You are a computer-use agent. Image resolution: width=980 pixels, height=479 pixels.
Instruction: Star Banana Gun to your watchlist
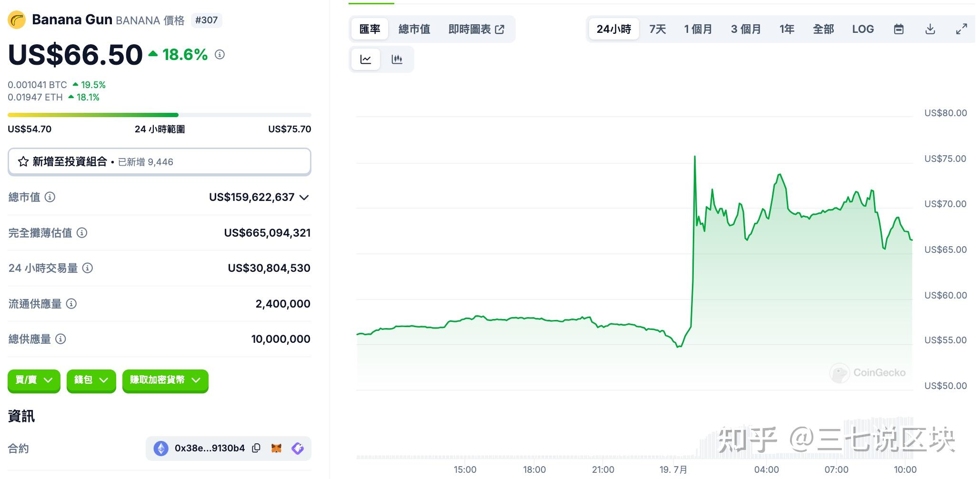tap(22, 162)
